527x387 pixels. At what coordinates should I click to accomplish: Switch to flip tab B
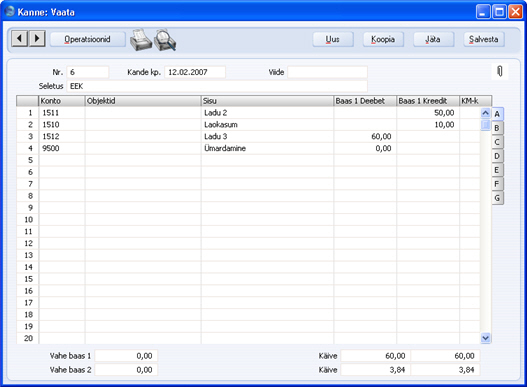[x=497, y=128]
